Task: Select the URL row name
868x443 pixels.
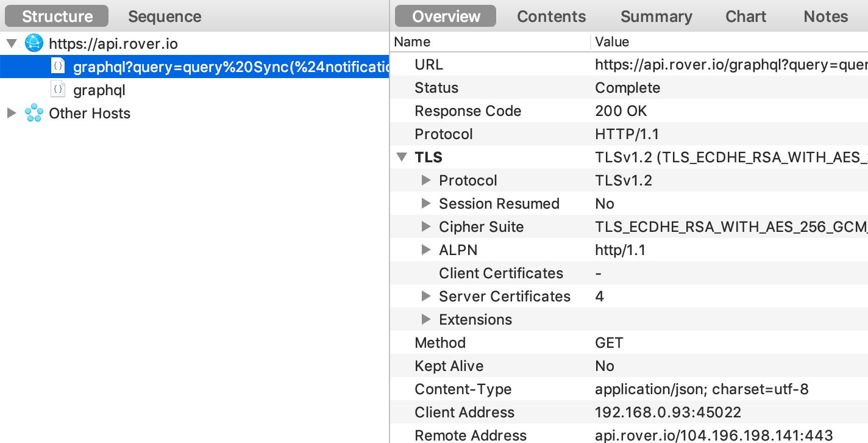Action: tap(429, 65)
